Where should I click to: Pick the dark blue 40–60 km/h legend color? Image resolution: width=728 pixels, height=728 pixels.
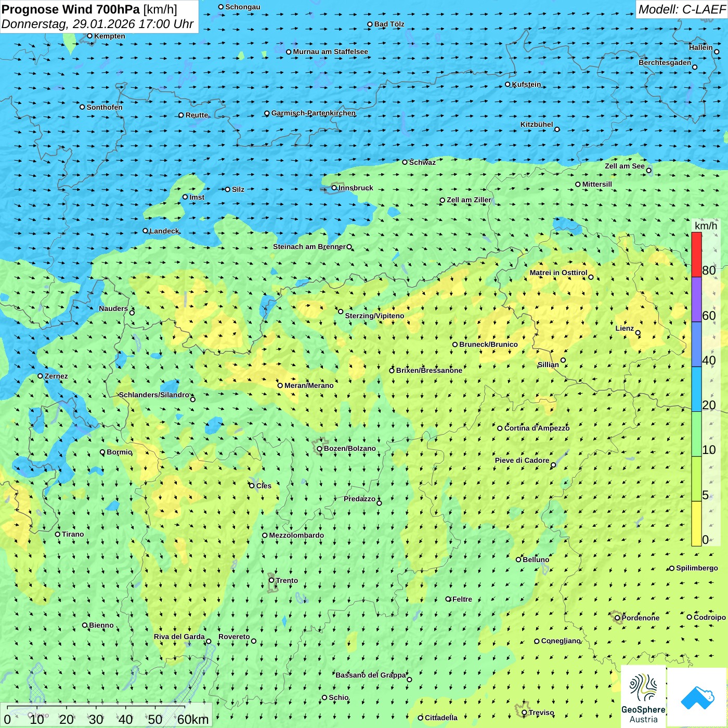(x=696, y=344)
